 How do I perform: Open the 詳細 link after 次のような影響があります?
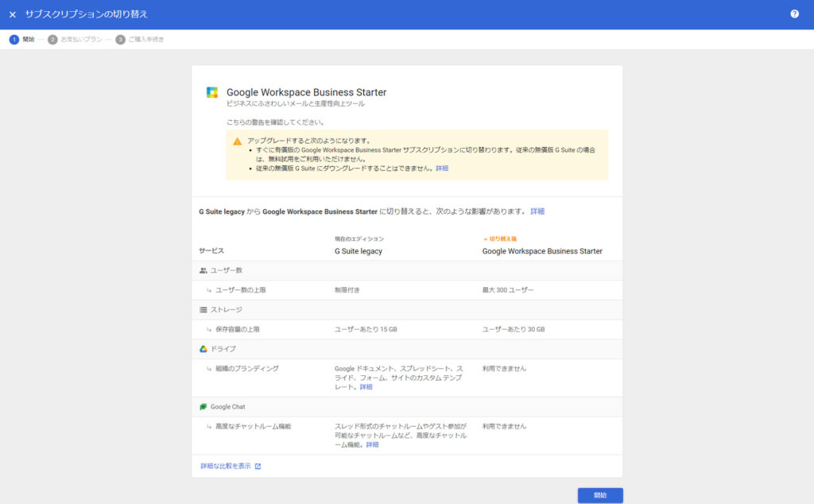pos(537,211)
